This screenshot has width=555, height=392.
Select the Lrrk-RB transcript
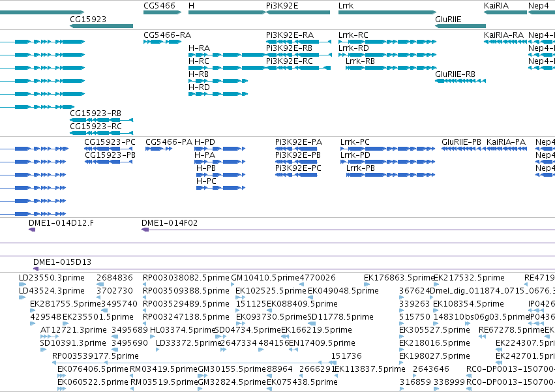[391, 68]
